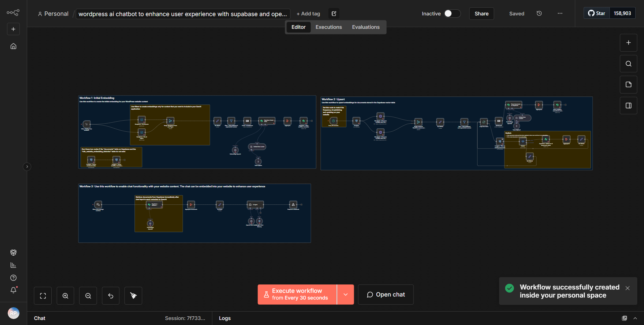Pop out the logs panel
Screen dimensions: 644x325
point(624,318)
